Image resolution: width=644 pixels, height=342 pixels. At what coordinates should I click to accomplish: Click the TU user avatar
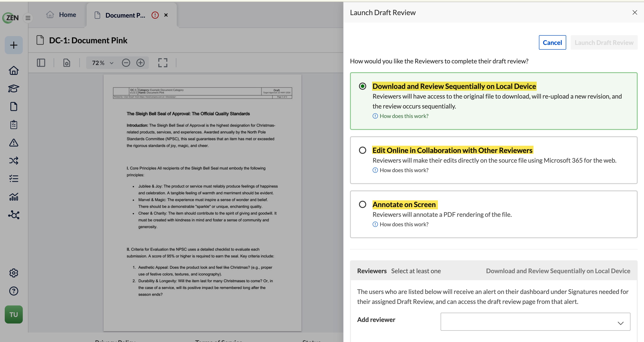(x=14, y=314)
